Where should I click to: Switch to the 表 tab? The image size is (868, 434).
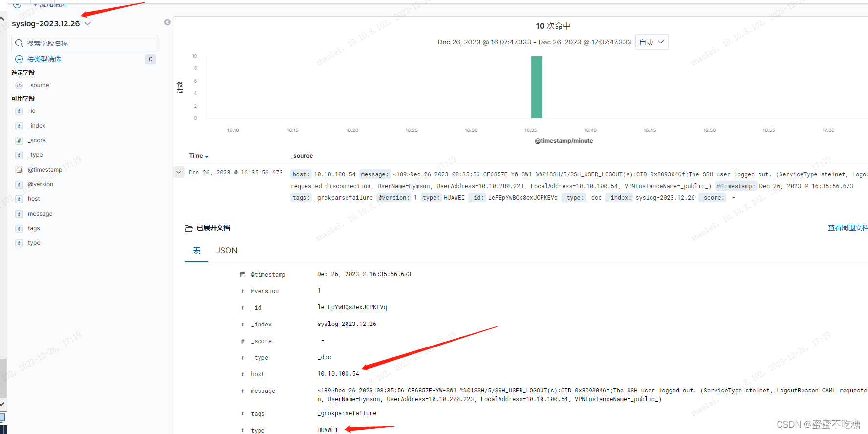pyautogui.click(x=196, y=250)
